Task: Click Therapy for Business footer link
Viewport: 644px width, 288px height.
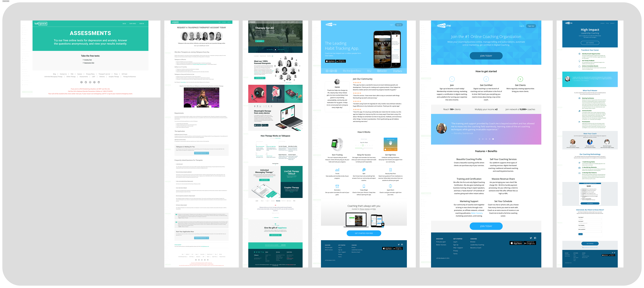Action: [129, 77]
